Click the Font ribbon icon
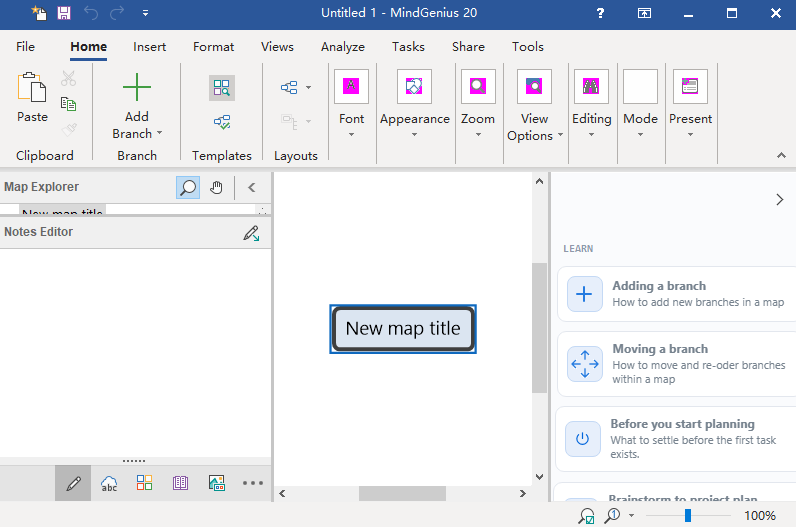796x527 pixels. point(351,86)
